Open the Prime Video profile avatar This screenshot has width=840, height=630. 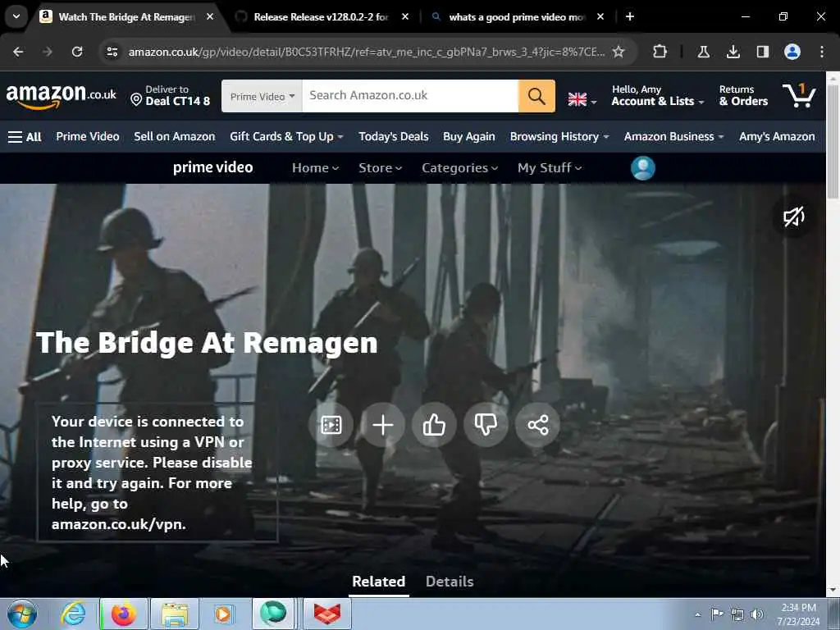[x=643, y=168]
